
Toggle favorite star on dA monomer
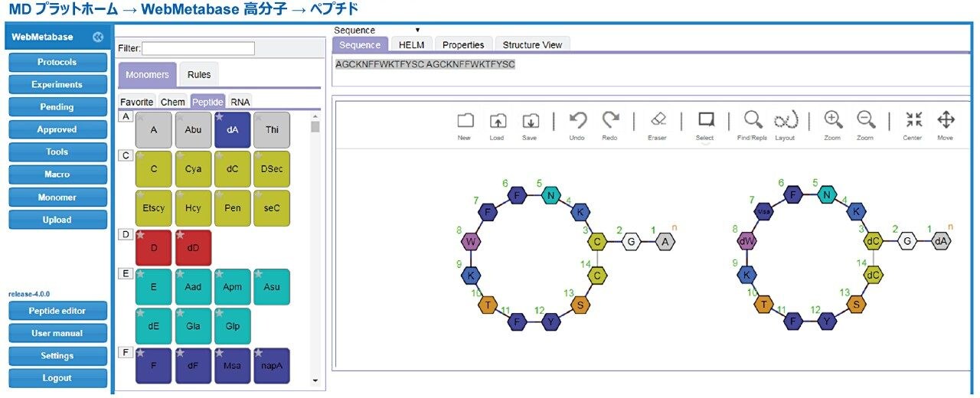(x=219, y=117)
